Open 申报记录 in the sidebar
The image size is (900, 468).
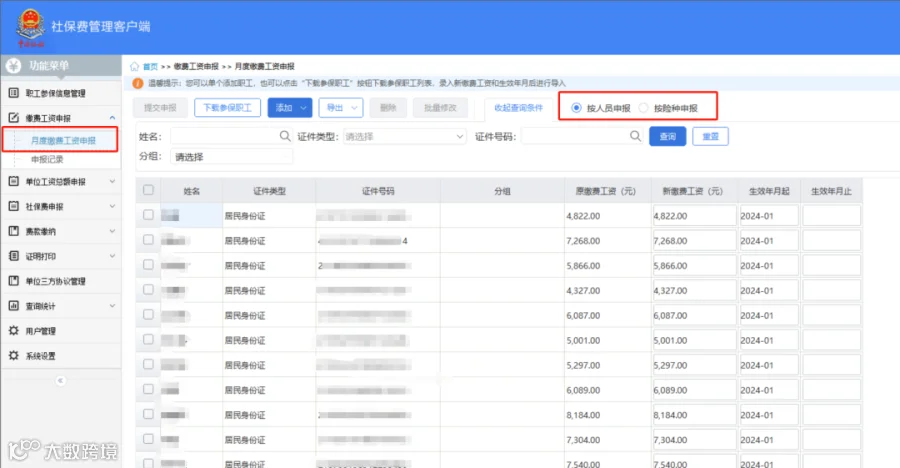coord(47,159)
